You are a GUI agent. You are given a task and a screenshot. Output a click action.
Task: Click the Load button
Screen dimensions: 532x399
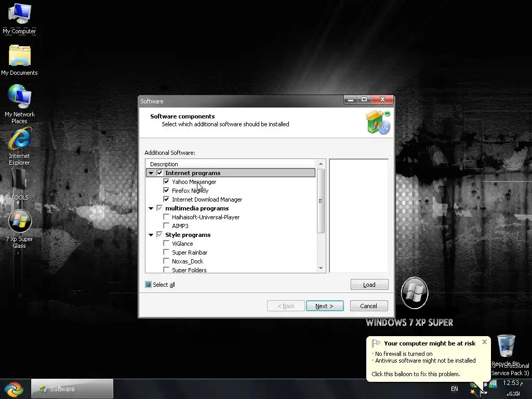pyautogui.click(x=369, y=284)
